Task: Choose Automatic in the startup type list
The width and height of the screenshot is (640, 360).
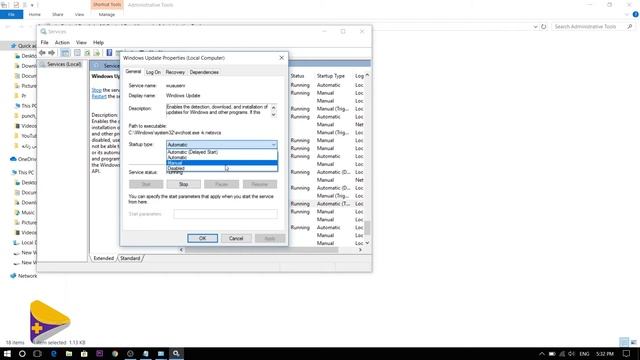Action: tap(222, 157)
